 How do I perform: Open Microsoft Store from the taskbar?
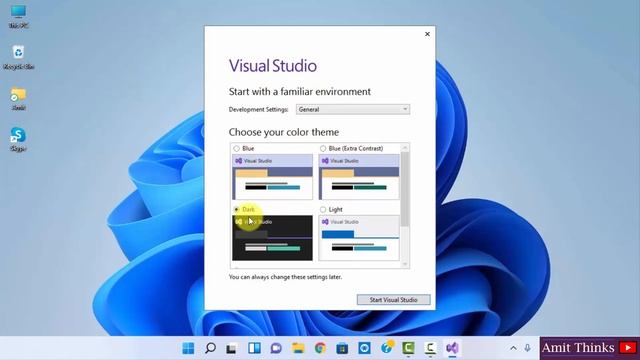click(342, 348)
